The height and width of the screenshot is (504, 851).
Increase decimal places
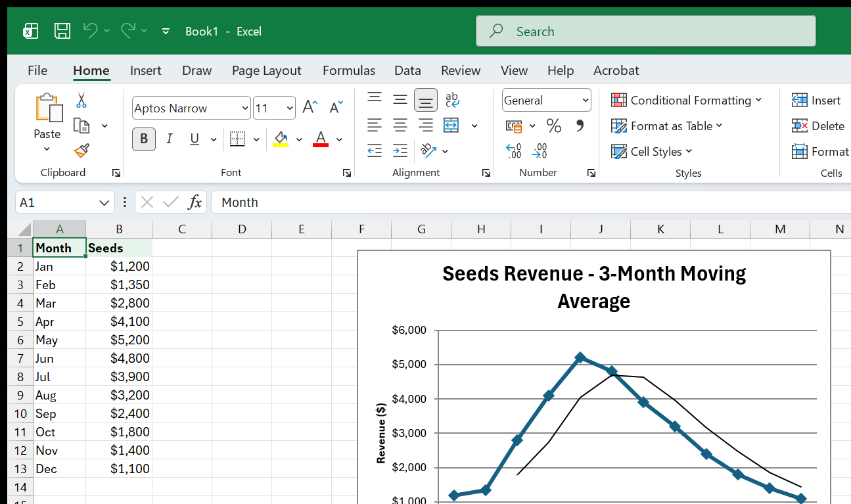coord(514,151)
